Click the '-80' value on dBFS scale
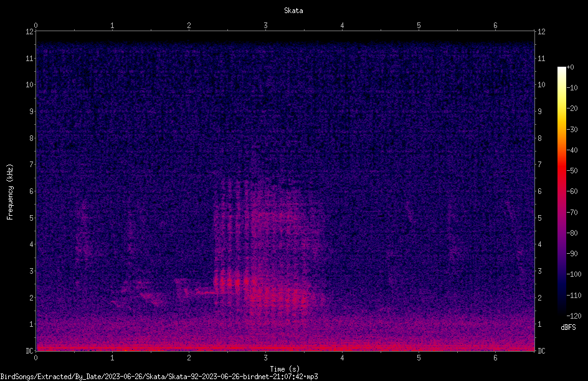588x381 pixels. coord(572,233)
